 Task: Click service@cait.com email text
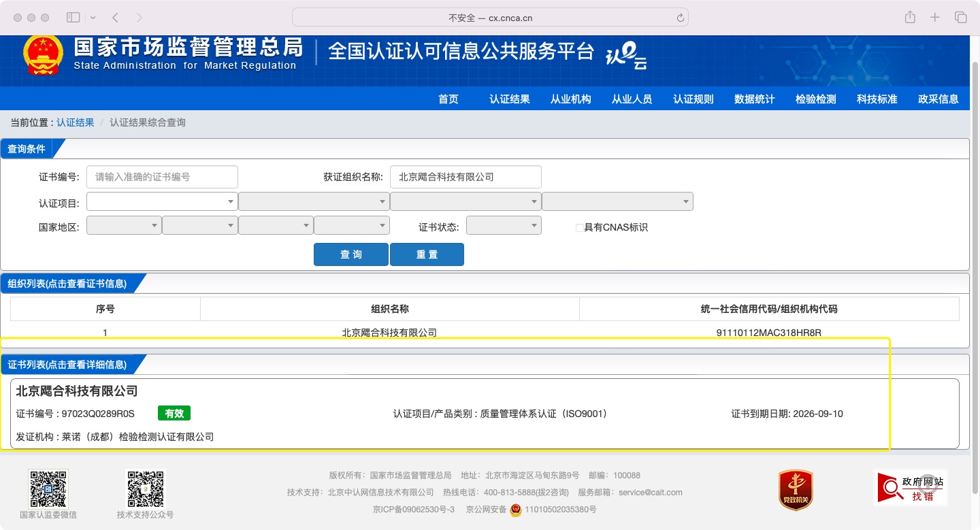click(x=651, y=493)
